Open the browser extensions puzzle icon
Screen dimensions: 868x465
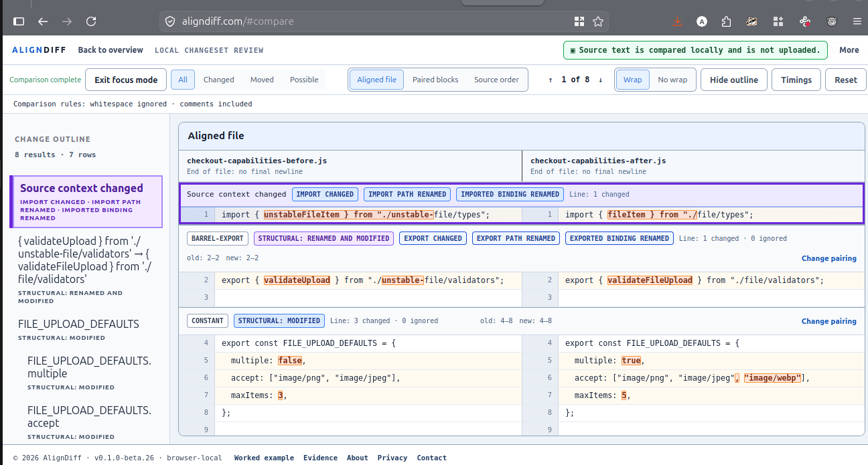tap(727, 21)
